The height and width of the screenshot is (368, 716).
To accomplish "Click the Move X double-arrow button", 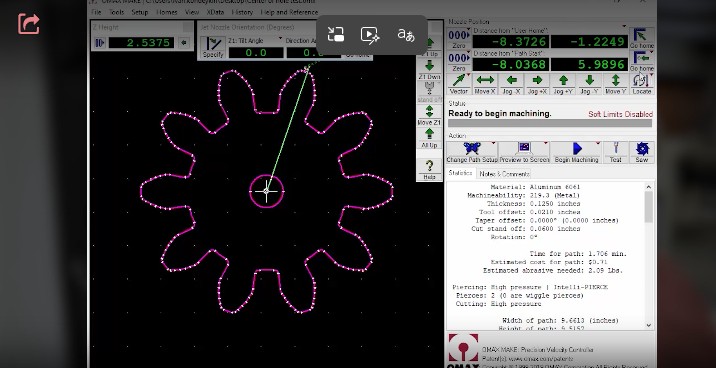I will (x=485, y=84).
